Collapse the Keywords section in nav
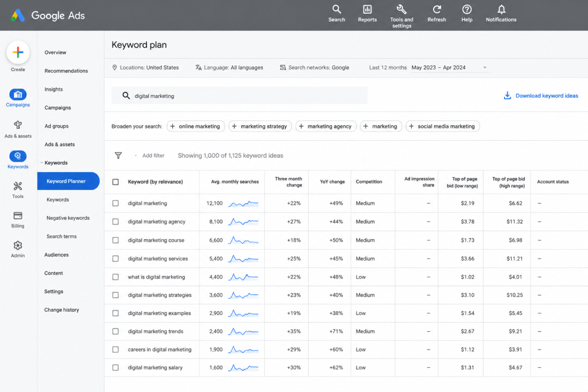This screenshot has height=392, width=588. click(x=41, y=162)
